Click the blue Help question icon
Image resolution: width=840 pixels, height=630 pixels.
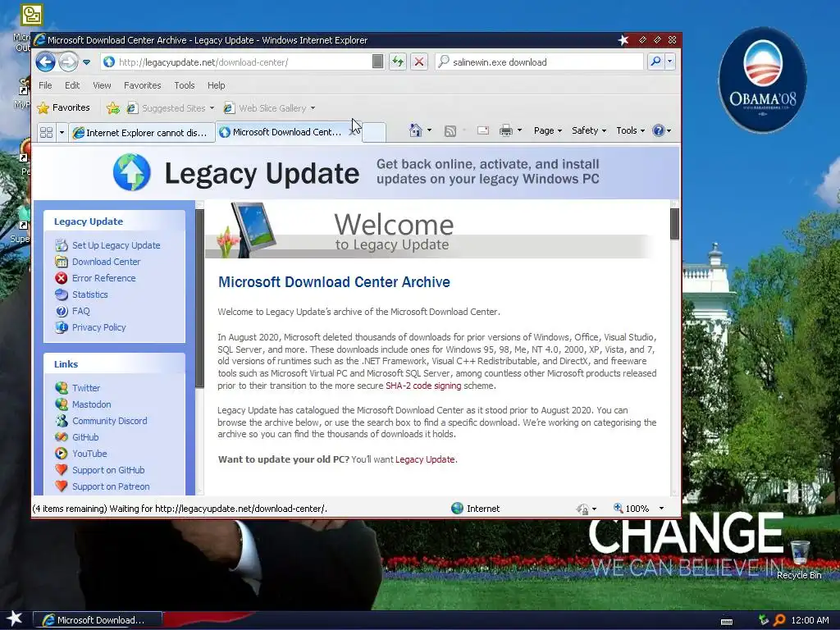(x=659, y=130)
